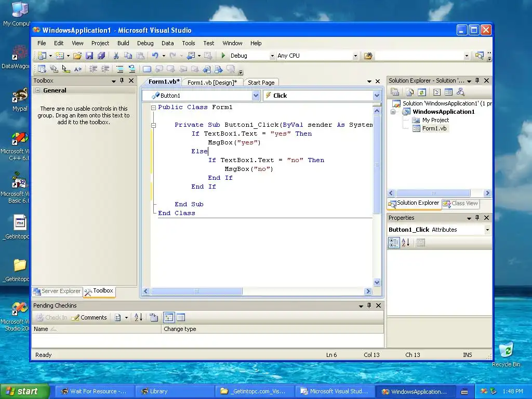Toggle auto-hide pin on Properties panel
Image resolution: width=532 pixels, height=399 pixels.
[477, 218]
